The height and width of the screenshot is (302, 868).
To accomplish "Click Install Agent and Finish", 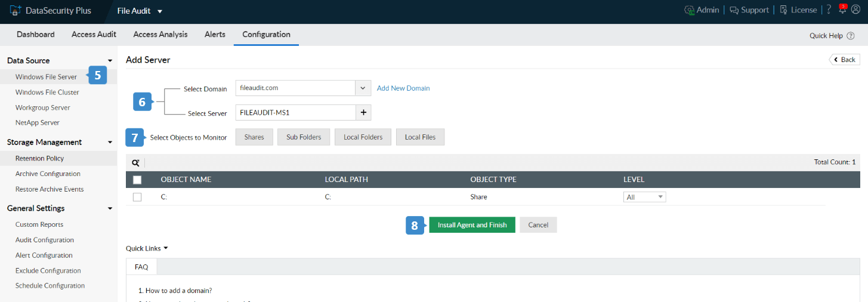I will [x=472, y=225].
